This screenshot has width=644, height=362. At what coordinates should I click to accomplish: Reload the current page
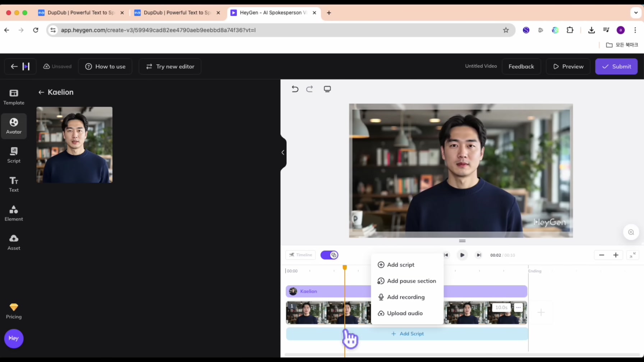tap(36, 30)
